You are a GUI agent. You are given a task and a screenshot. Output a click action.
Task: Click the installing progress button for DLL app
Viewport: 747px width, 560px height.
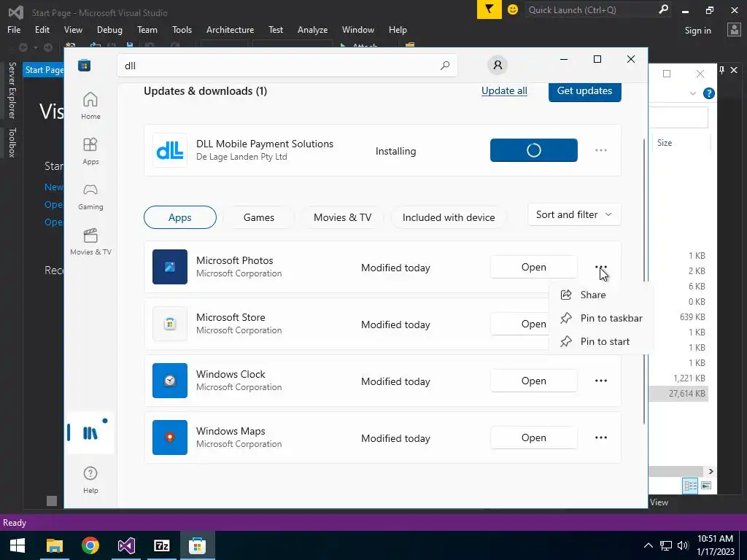point(533,150)
